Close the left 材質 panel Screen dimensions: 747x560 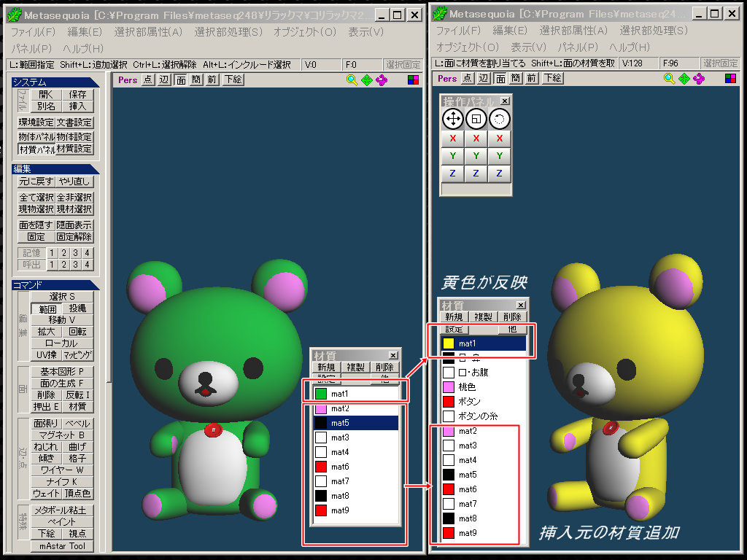point(393,355)
